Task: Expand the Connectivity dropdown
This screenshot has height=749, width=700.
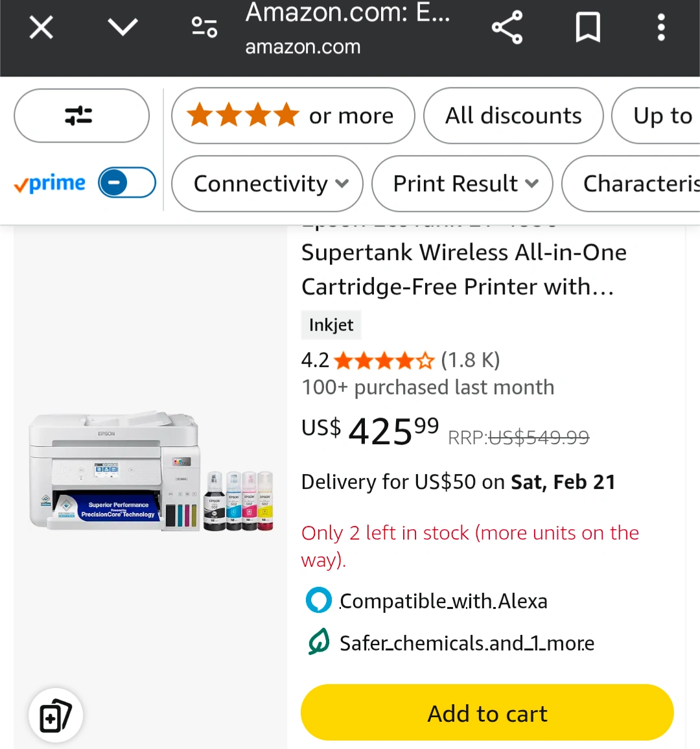Action: pyautogui.click(x=267, y=184)
